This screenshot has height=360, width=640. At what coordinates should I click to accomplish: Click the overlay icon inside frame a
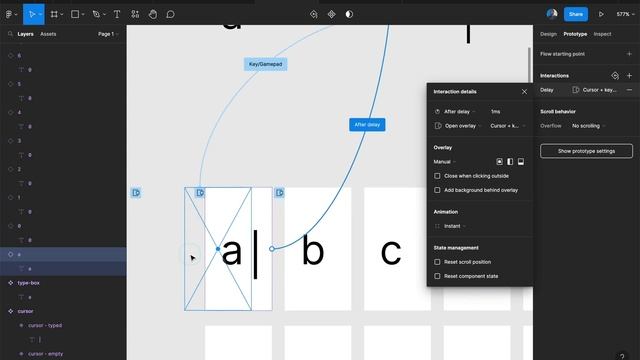[x=200, y=193]
